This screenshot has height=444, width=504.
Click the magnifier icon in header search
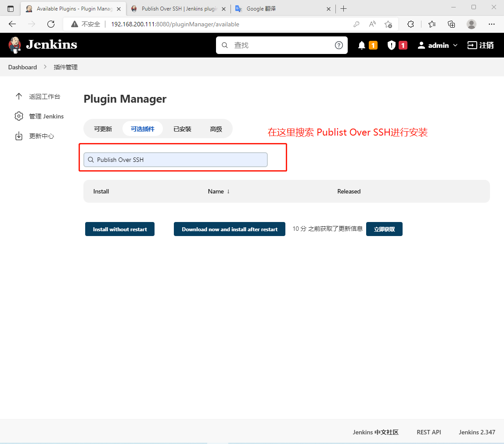(x=225, y=45)
